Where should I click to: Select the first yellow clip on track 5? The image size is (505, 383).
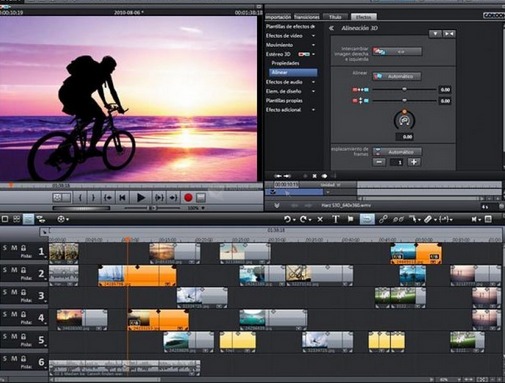(x=238, y=342)
